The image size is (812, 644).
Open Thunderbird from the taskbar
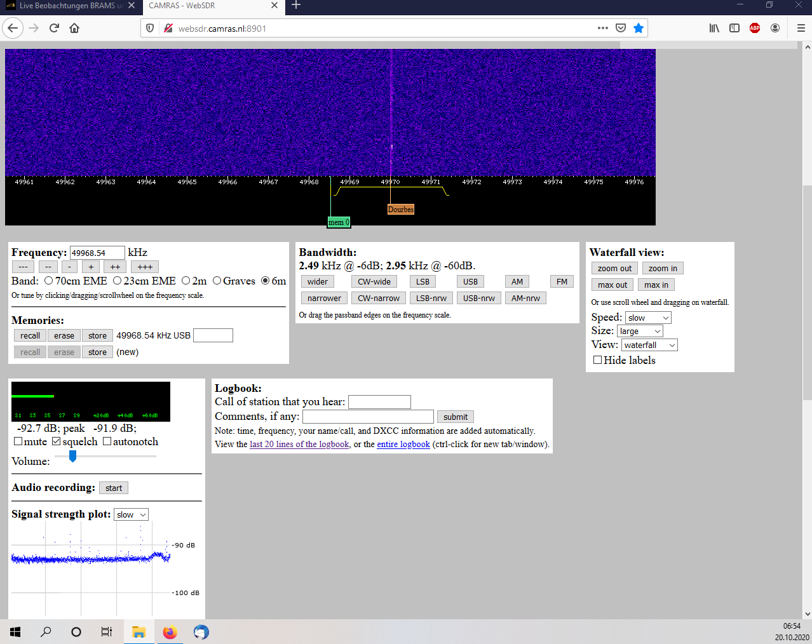click(x=201, y=632)
